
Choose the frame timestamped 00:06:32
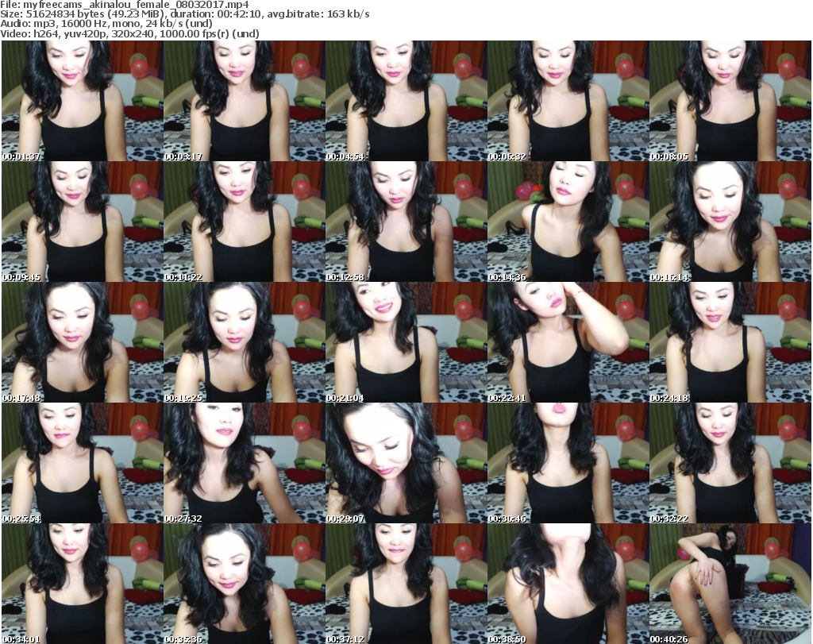coord(568,101)
